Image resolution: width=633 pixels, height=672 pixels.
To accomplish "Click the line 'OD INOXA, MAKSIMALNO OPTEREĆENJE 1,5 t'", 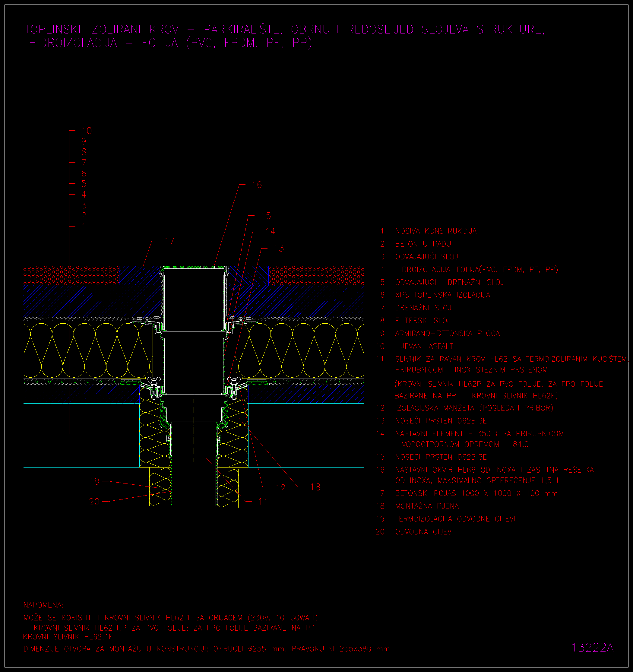I will 477,481.
